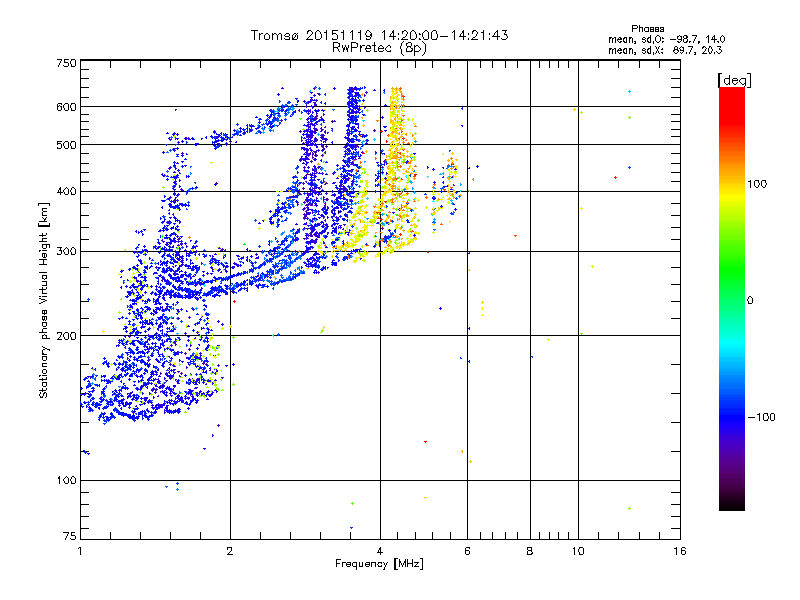The image size is (800, 600).
Task: Click the subtitle 'RwPretec (8p)'
Action: (379, 48)
